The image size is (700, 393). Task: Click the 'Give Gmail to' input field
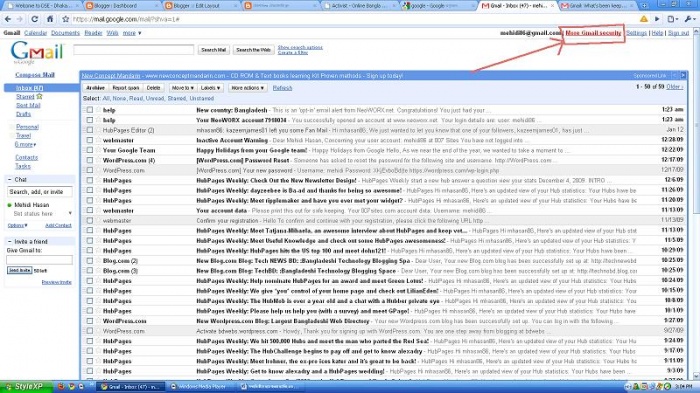(x=39, y=259)
